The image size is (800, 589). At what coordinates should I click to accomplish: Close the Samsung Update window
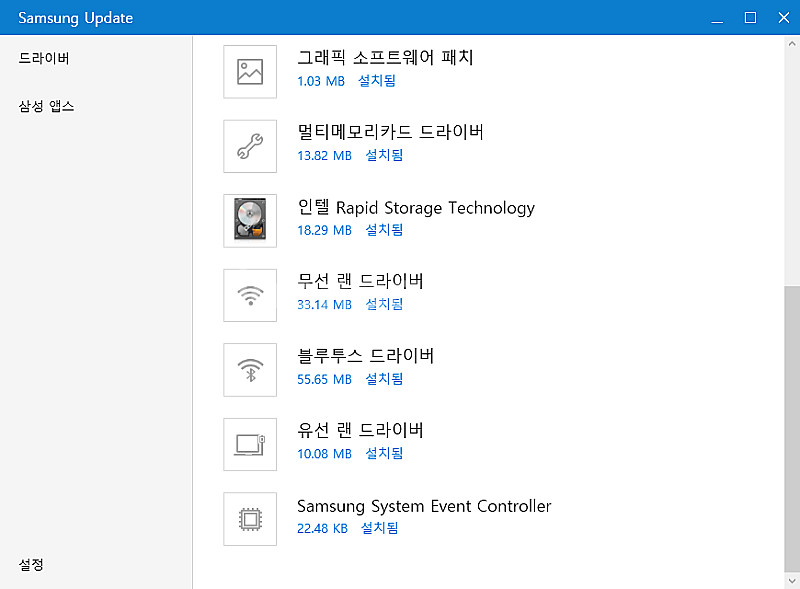(784, 18)
